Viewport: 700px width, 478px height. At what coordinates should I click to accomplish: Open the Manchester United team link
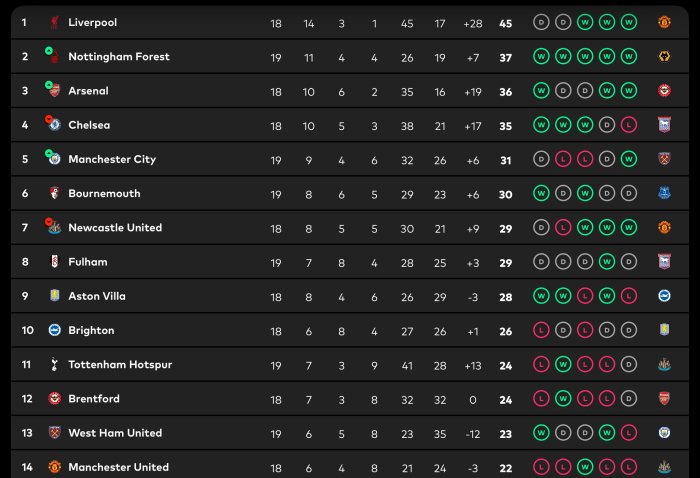click(119, 467)
